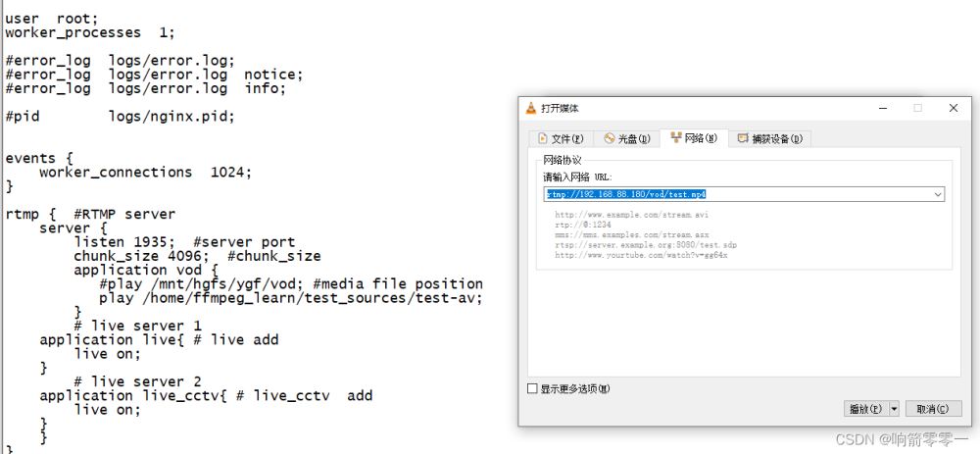
Task: Click inside the rtmp network URL field
Action: point(735,194)
